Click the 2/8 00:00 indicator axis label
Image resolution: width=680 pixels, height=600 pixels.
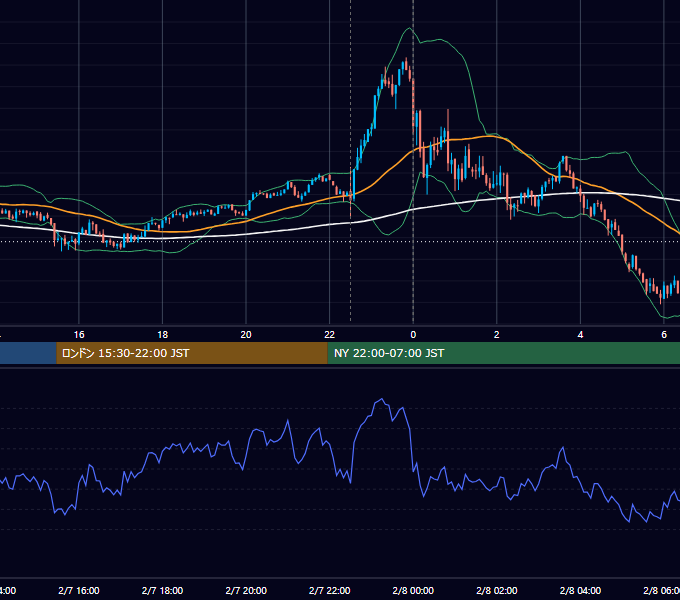[413, 590]
